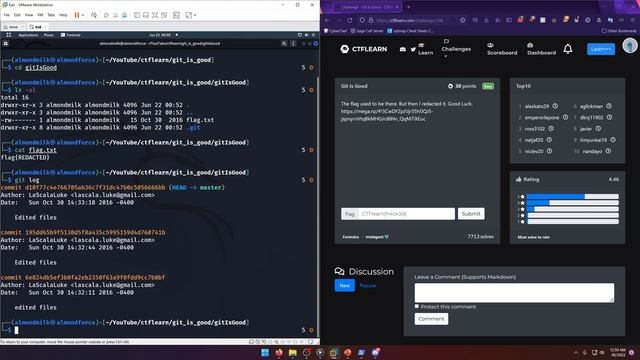Click the CTFLEARN logo
Image resolution: width=640 pixels, height=360 pixels.
pyautogui.click(x=364, y=49)
